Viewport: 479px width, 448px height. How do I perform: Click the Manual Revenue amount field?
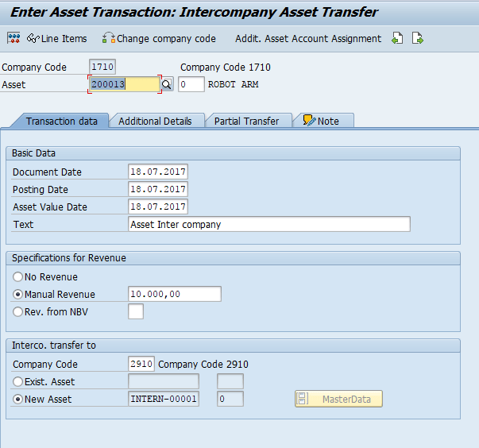pyautogui.click(x=174, y=295)
